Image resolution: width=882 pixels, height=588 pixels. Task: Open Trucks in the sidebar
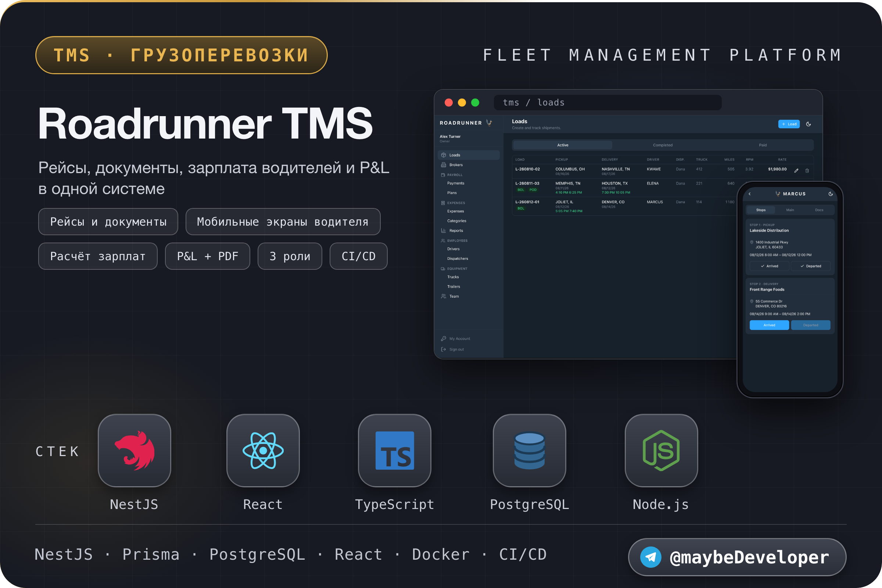pyautogui.click(x=453, y=277)
